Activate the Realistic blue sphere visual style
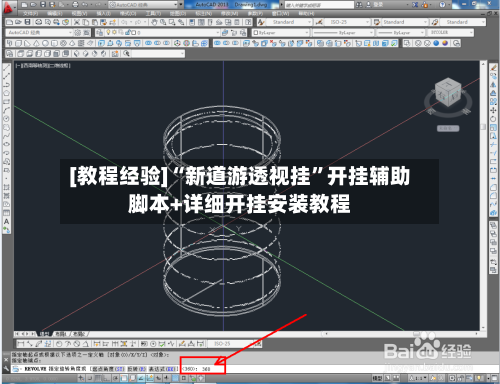Image resolution: width=500 pixels, height=384 pixels. point(436,43)
